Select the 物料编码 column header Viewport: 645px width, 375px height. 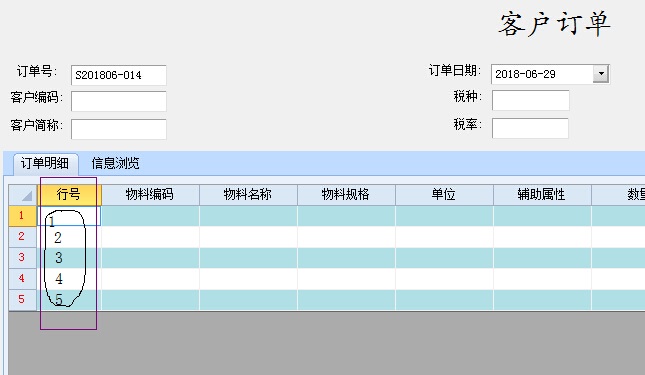click(150, 195)
